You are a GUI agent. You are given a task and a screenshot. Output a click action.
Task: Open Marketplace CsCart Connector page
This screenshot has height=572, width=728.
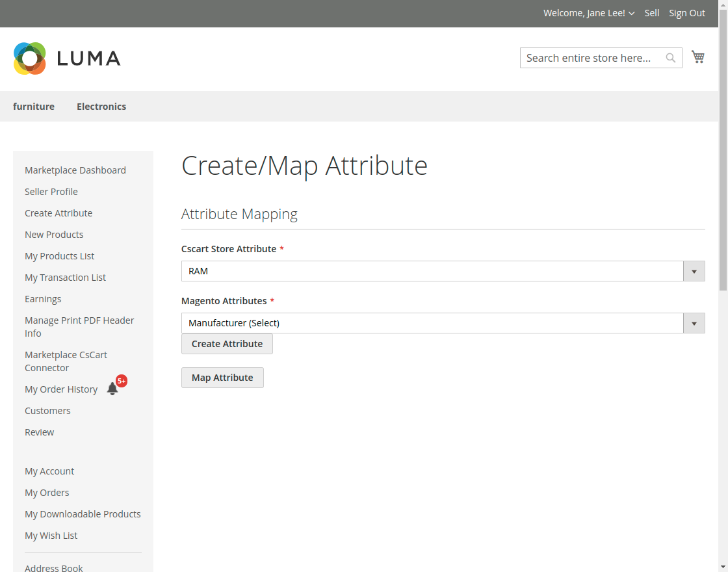coord(66,361)
